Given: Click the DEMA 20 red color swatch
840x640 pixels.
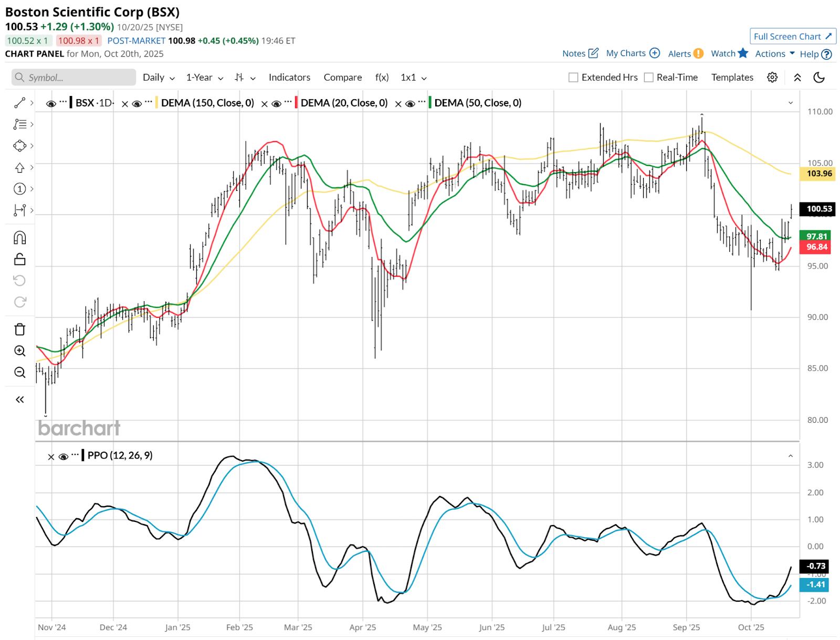Looking at the screenshot, I should 296,103.
